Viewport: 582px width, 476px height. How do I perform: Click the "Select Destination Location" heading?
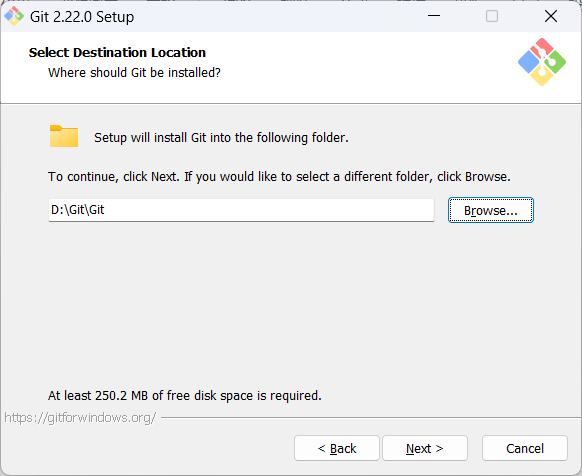(117, 53)
